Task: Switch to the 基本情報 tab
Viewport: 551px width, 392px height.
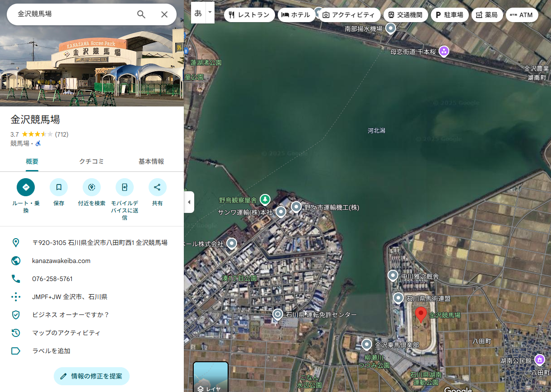Action: 151,161
